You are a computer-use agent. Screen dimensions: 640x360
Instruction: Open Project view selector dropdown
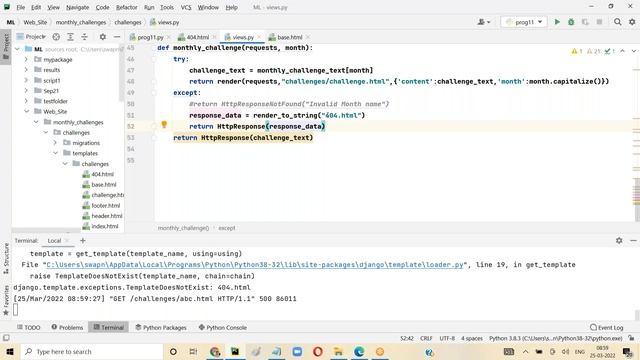tap(31, 37)
